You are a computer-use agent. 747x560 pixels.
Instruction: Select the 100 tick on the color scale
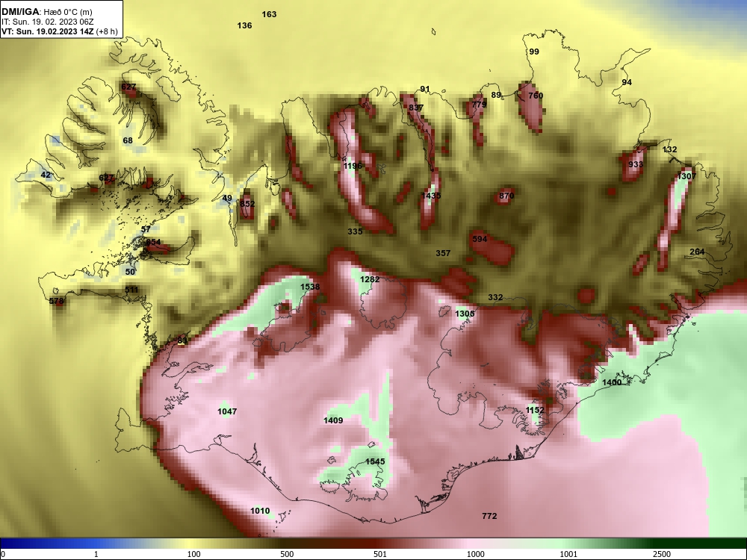point(194,554)
